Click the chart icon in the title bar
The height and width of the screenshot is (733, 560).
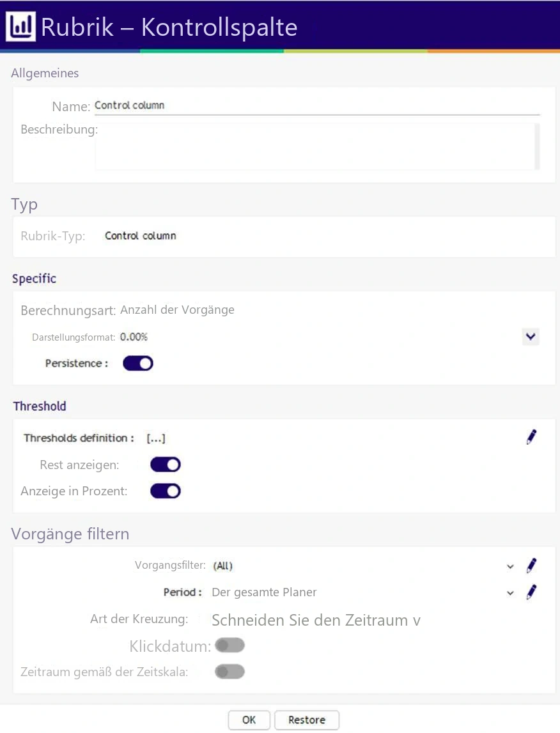pos(21,27)
